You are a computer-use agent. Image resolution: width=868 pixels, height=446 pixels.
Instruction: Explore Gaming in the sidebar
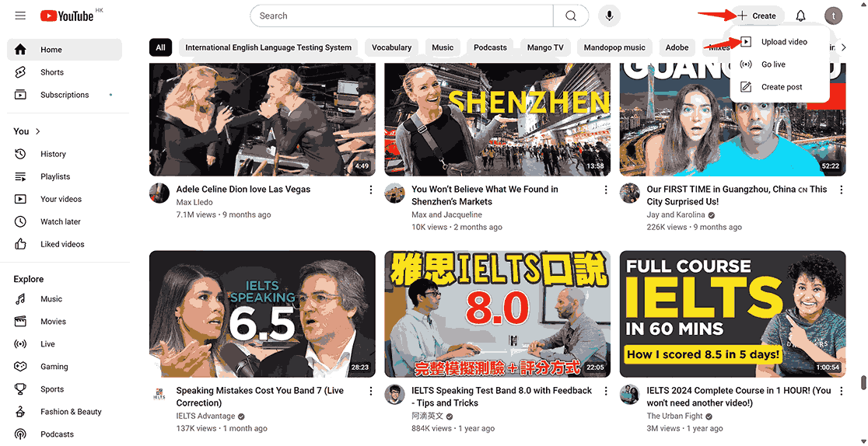[x=65, y=367]
